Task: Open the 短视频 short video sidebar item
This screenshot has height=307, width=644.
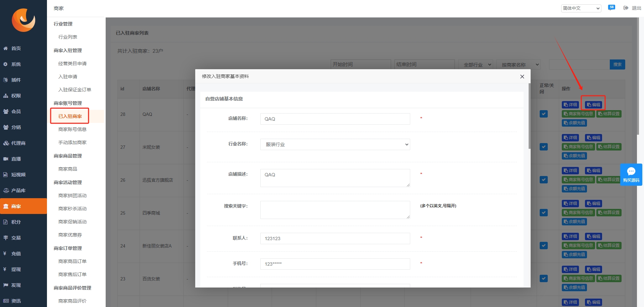Action: (x=23, y=175)
